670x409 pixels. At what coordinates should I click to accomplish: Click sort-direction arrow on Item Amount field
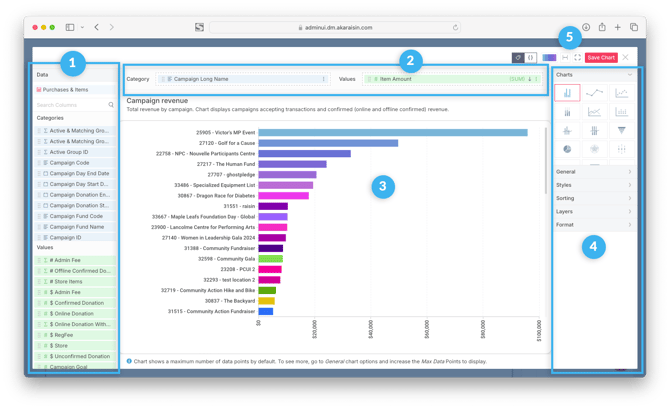point(529,79)
